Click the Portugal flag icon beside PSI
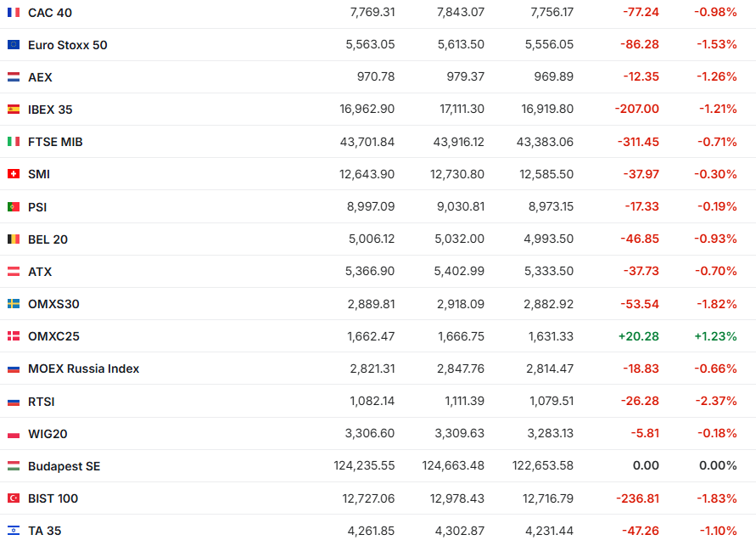 [14, 207]
